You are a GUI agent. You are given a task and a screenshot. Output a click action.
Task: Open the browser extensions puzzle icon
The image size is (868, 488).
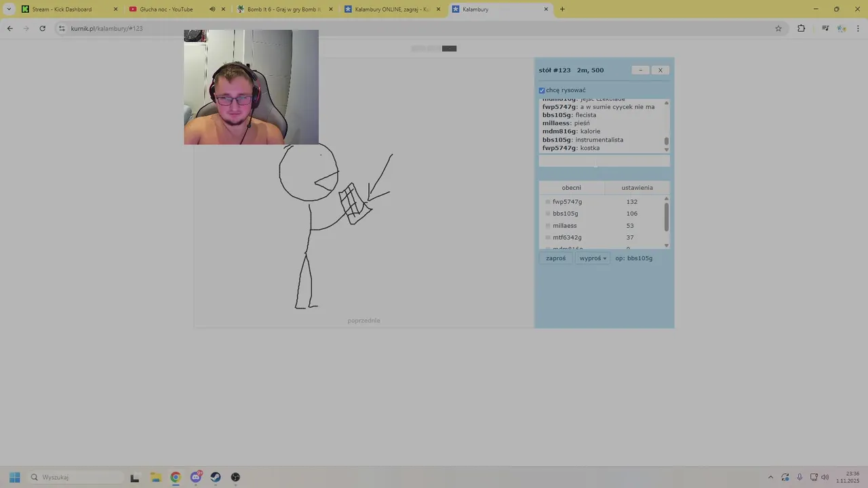click(x=802, y=28)
